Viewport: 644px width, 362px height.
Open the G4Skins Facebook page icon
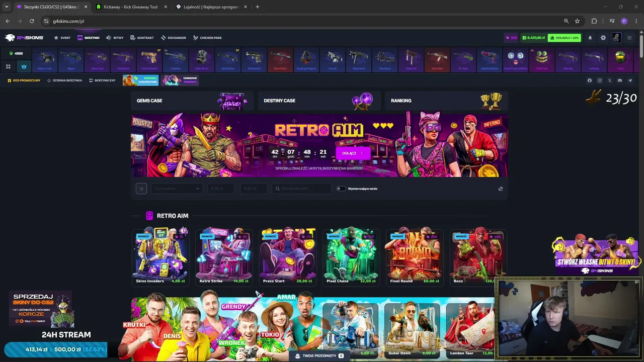(x=590, y=80)
